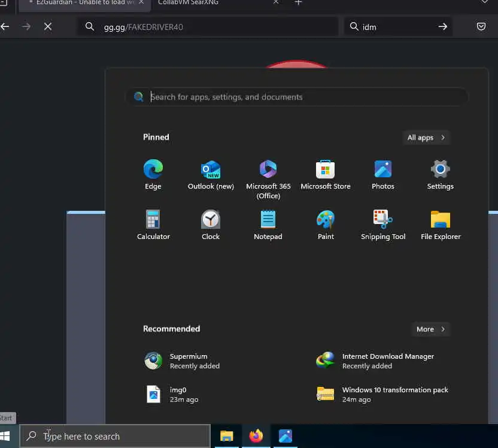Click the Windows Start button on taskbar

click(x=5, y=436)
